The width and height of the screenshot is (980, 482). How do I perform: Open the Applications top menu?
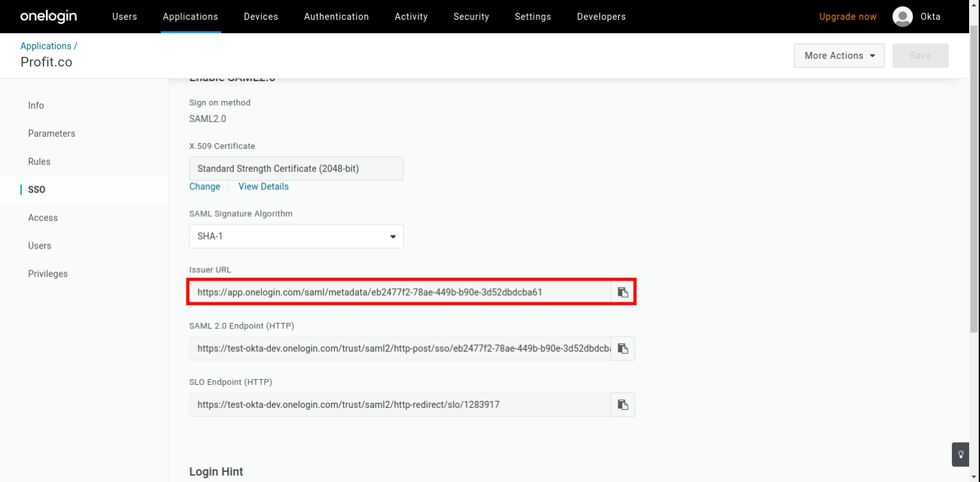pyautogui.click(x=190, y=17)
